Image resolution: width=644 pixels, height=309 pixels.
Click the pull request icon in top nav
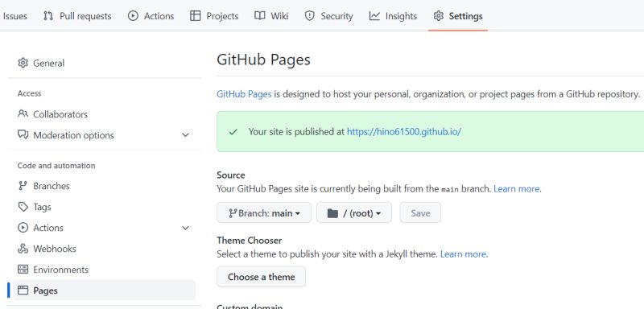(48, 16)
